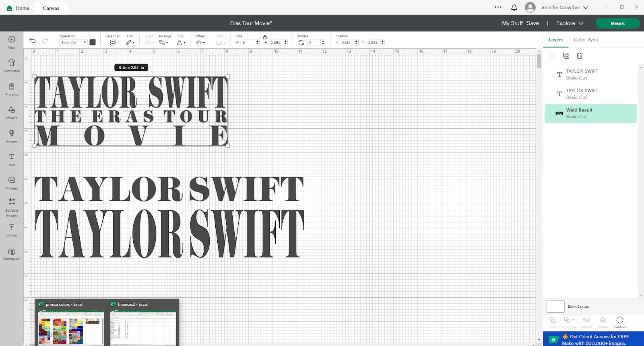This screenshot has height=346, width=644.
Task: Open My Stuff
Action: pos(512,23)
